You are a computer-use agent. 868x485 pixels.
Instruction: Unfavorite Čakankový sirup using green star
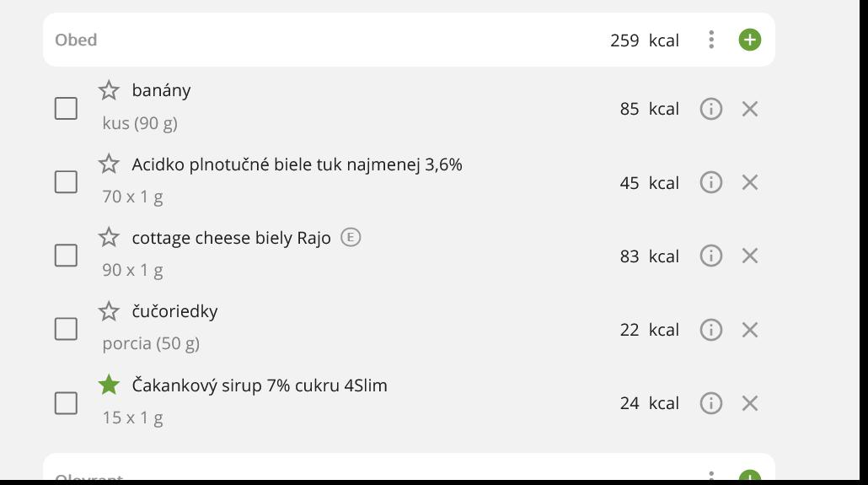point(109,385)
